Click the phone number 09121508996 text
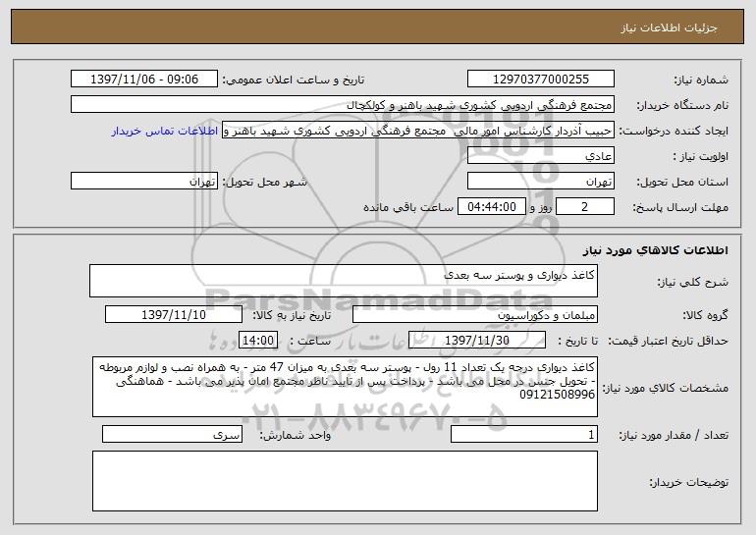This screenshot has width=756, height=535. pos(557,395)
